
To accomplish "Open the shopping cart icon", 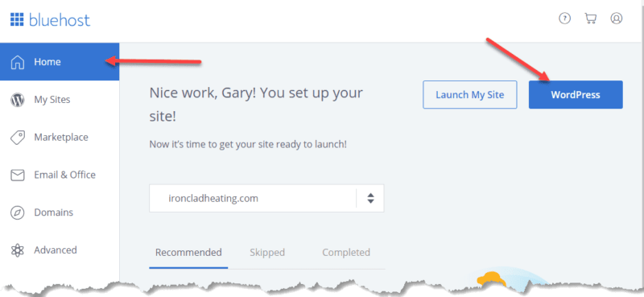I will [x=590, y=19].
